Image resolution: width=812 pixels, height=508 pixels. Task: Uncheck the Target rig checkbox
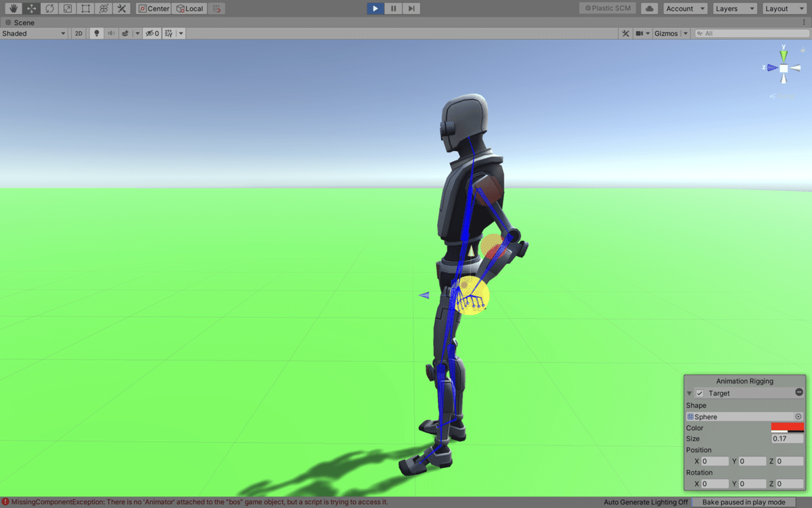[x=700, y=393]
